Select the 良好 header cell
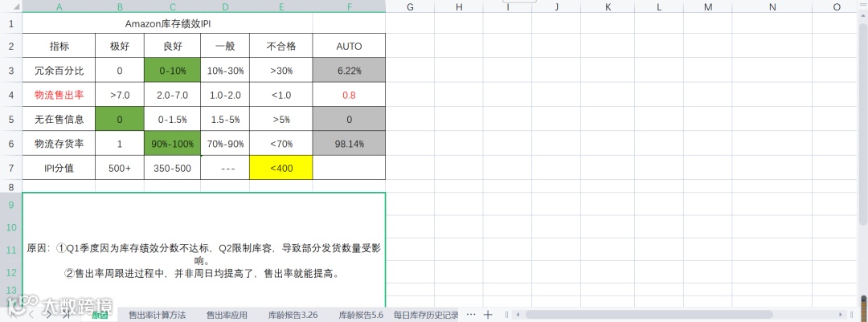Screen dimensions: 868x322 pos(173,46)
